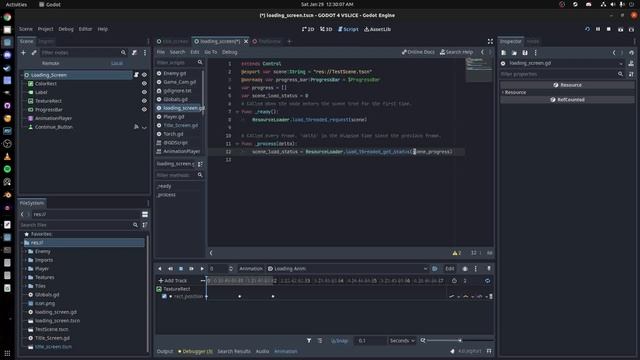Viewport: 640px width, 360px height.
Task: Click the Filter nodes search field
Action: tap(84, 53)
